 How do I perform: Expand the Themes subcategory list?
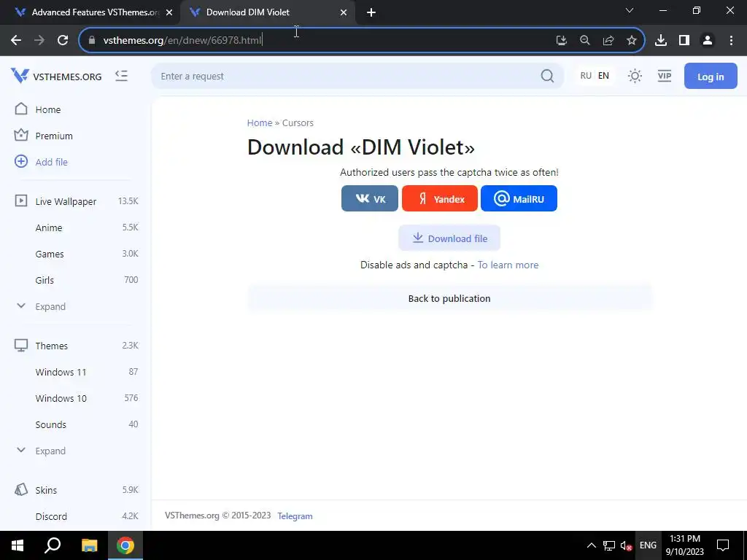click(x=50, y=451)
